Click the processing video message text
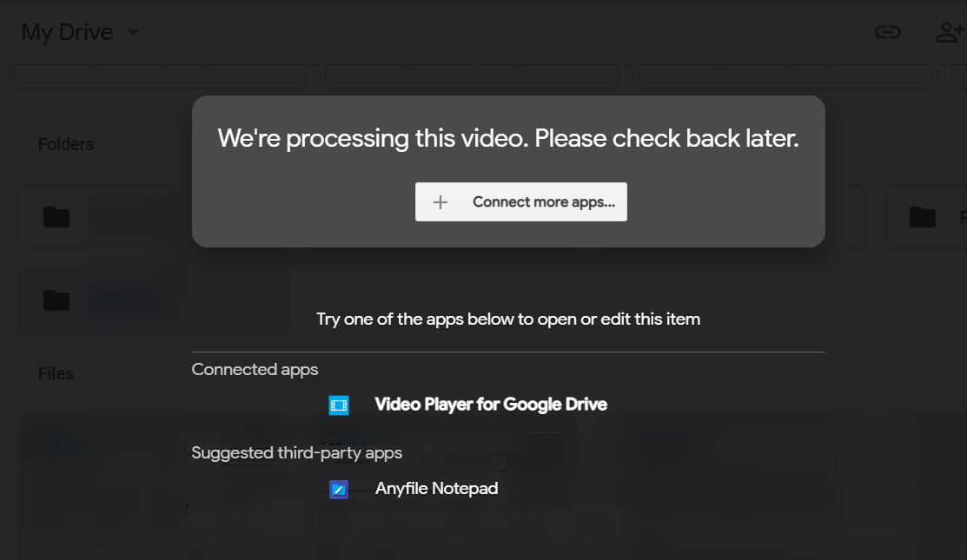 [x=508, y=138]
